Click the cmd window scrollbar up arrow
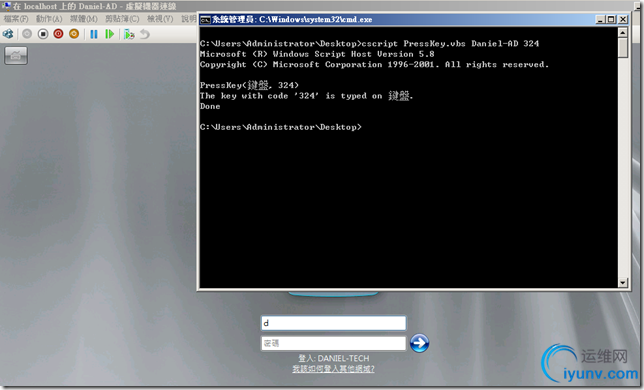The width and height of the screenshot is (644, 390). (623, 32)
